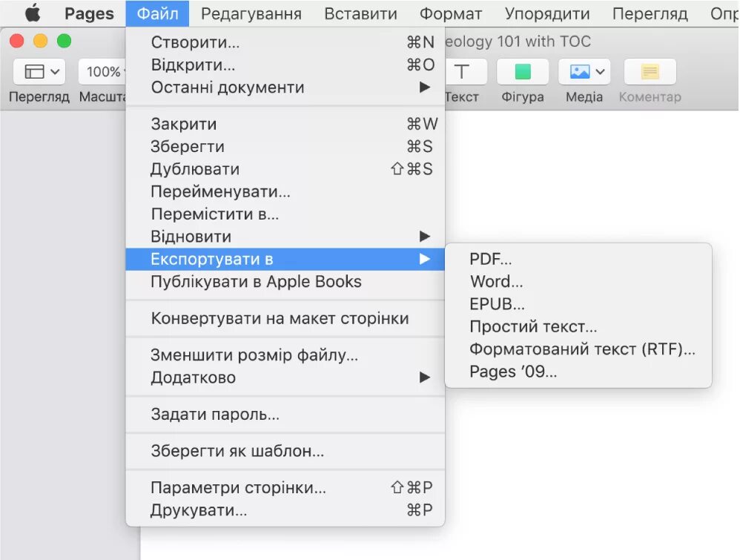Export to EPUB… from submenu

coord(578,303)
